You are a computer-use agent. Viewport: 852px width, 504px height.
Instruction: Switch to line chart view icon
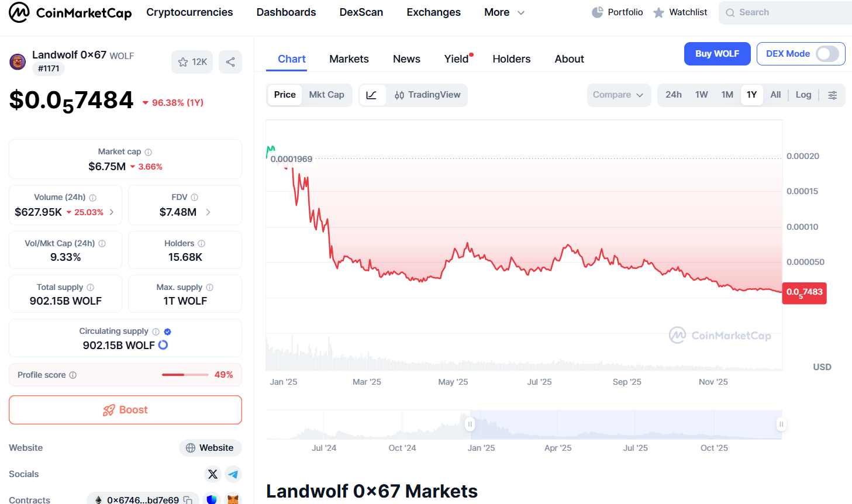[x=372, y=95]
